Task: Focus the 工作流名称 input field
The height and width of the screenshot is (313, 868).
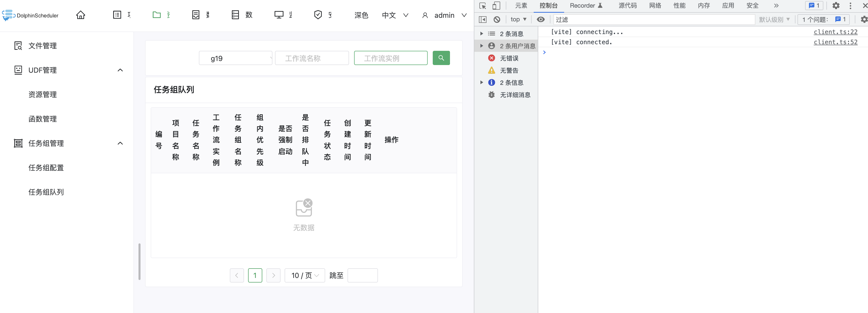Action: point(312,58)
